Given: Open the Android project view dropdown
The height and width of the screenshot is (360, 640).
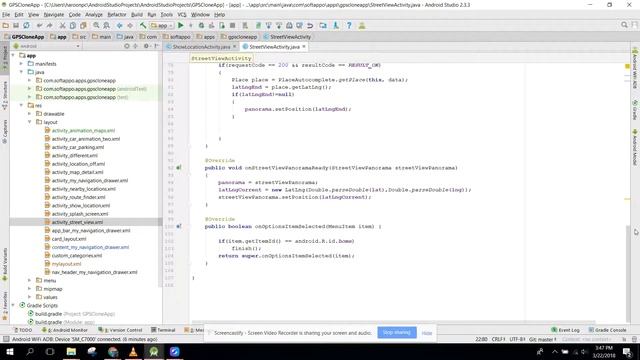Looking at the screenshot, I should click(48, 46).
